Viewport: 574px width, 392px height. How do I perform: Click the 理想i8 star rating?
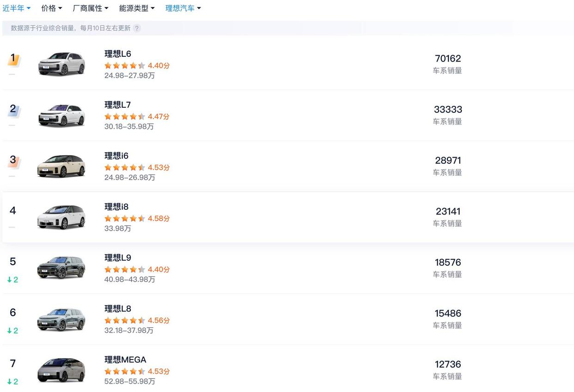[x=125, y=218]
